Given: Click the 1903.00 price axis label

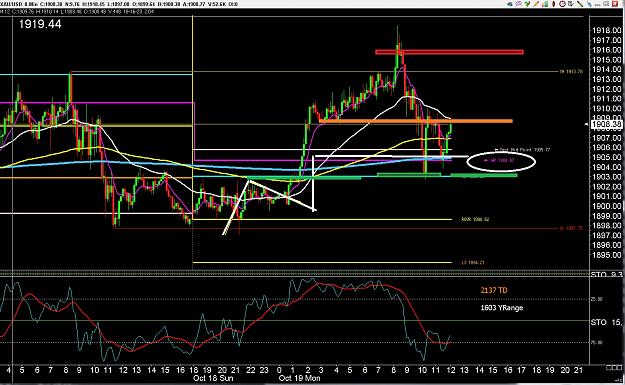Looking at the screenshot, I should click(x=606, y=177).
